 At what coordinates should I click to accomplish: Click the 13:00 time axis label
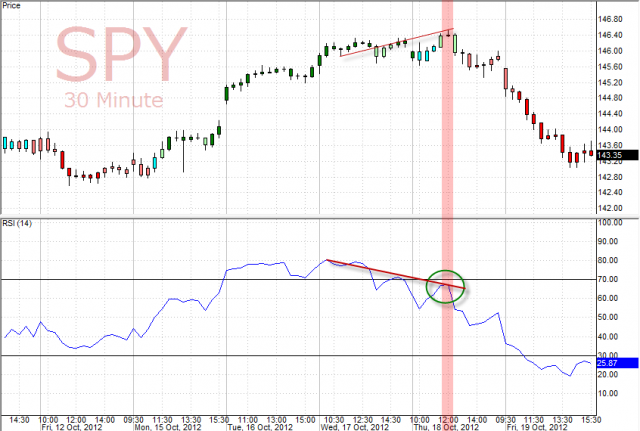point(277,420)
